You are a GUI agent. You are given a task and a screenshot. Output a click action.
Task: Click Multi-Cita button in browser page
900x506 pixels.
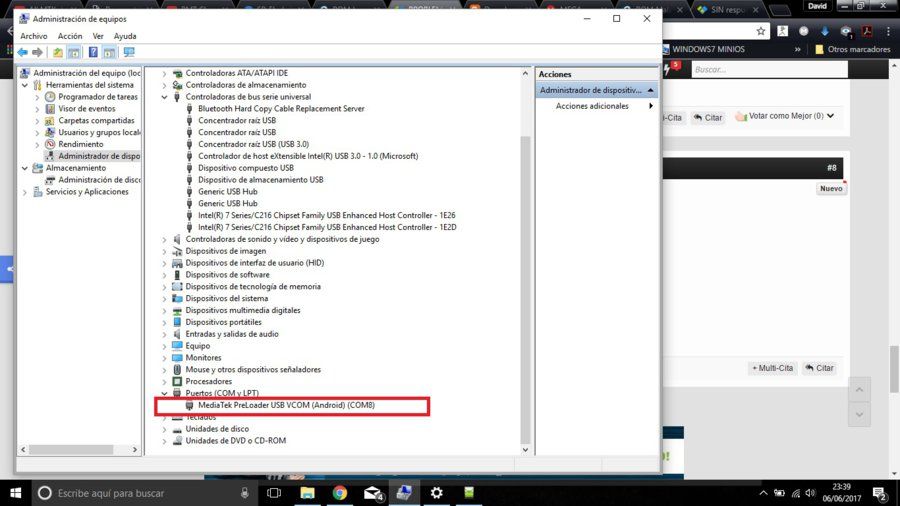[773, 368]
